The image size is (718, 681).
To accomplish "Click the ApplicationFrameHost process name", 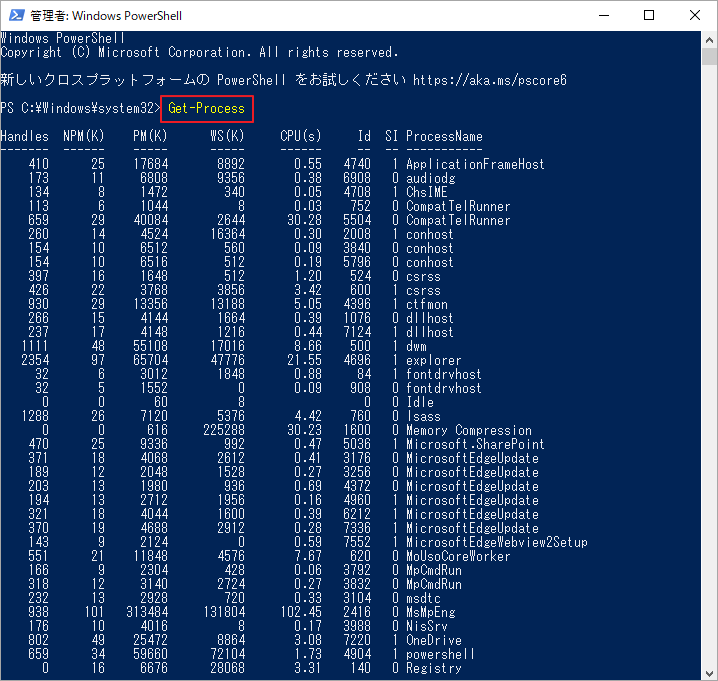I will (475, 164).
